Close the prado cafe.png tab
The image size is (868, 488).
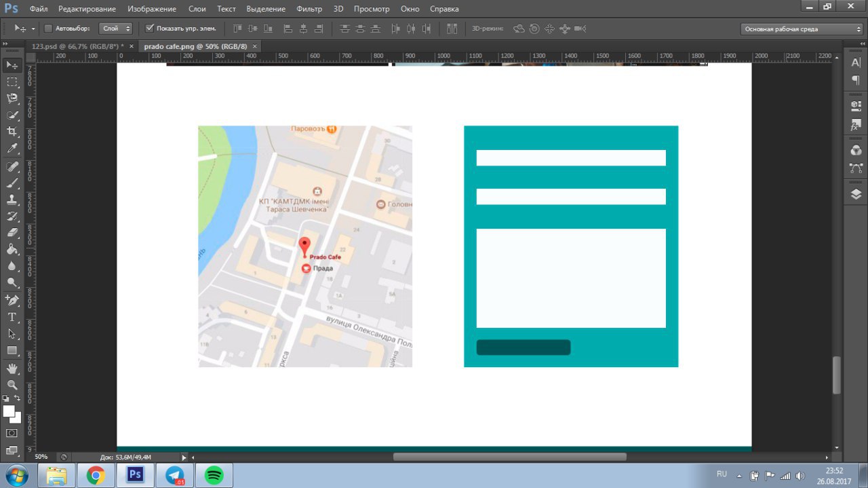pyautogui.click(x=255, y=46)
